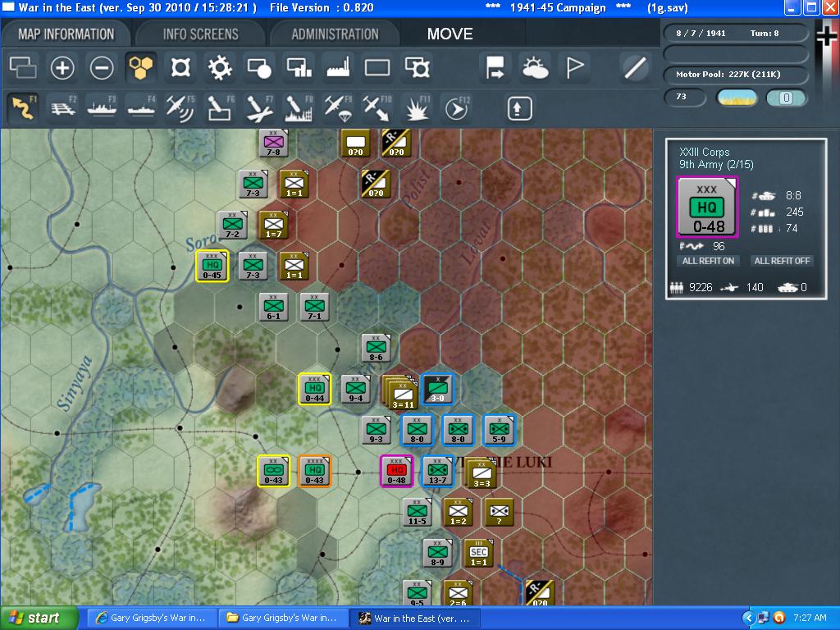Image resolution: width=840 pixels, height=630 pixels.
Task: Switch to Gary Grigsby's folder taskbar item
Action: [x=283, y=619]
